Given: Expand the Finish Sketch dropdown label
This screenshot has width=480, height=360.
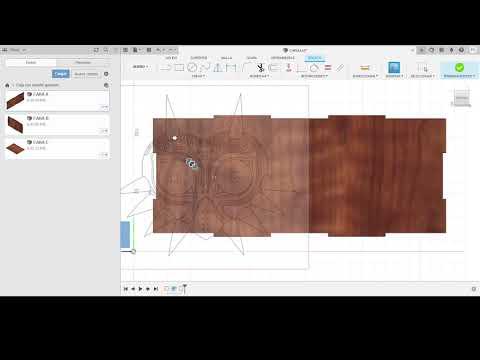Looking at the screenshot, I should pos(459,76).
